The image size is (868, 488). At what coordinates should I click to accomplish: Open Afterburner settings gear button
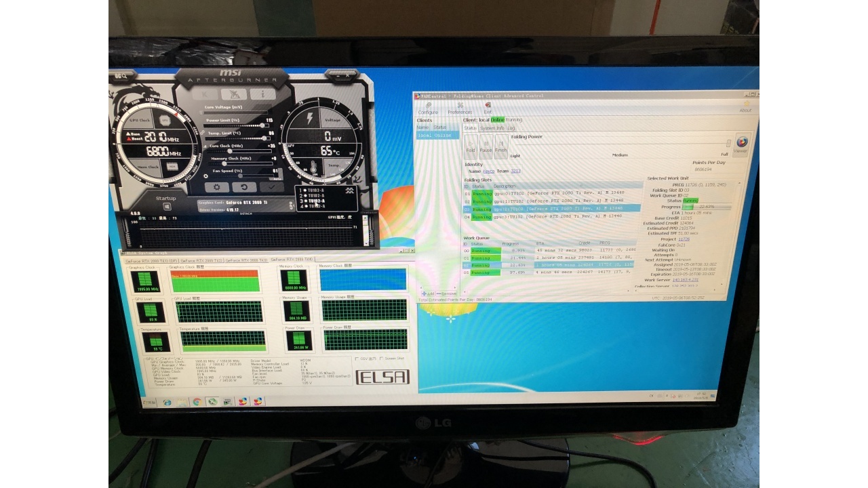(216, 187)
